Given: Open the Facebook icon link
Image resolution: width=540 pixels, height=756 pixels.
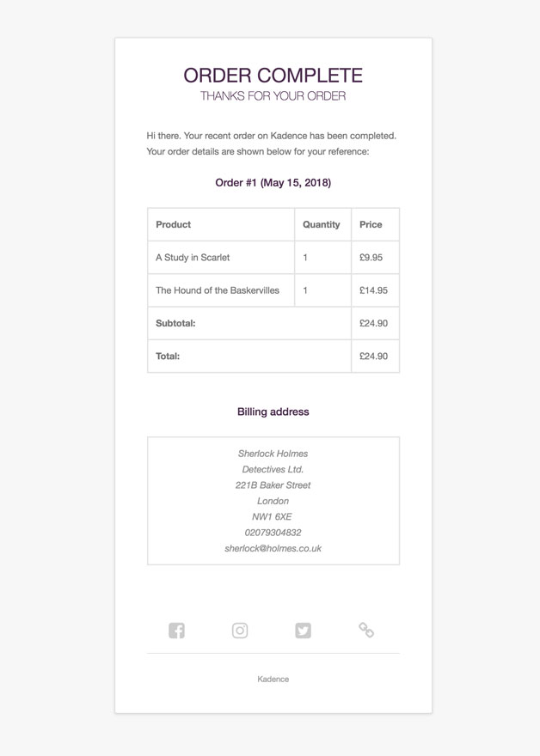Looking at the screenshot, I should coord(176,631).
